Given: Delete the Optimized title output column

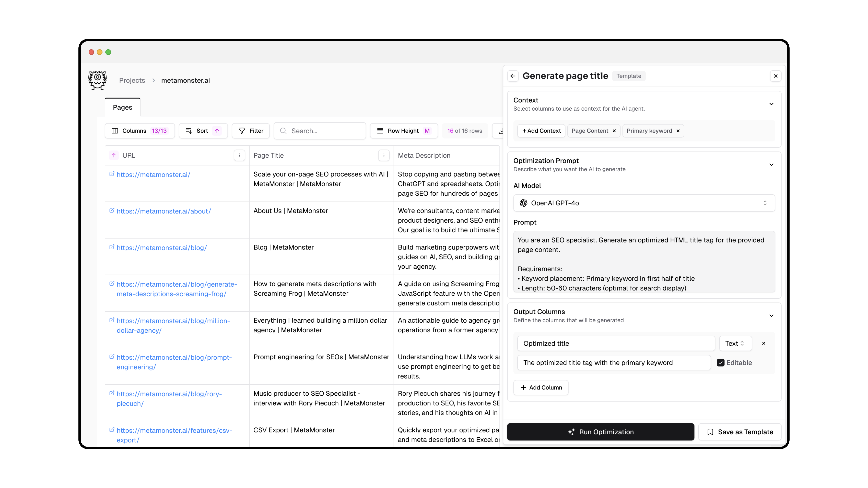Looking at the screenshot, I should click(x=764, y=343).
